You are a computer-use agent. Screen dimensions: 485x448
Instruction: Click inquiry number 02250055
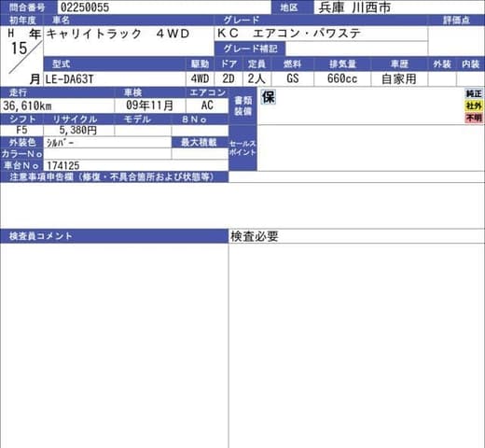85,7
